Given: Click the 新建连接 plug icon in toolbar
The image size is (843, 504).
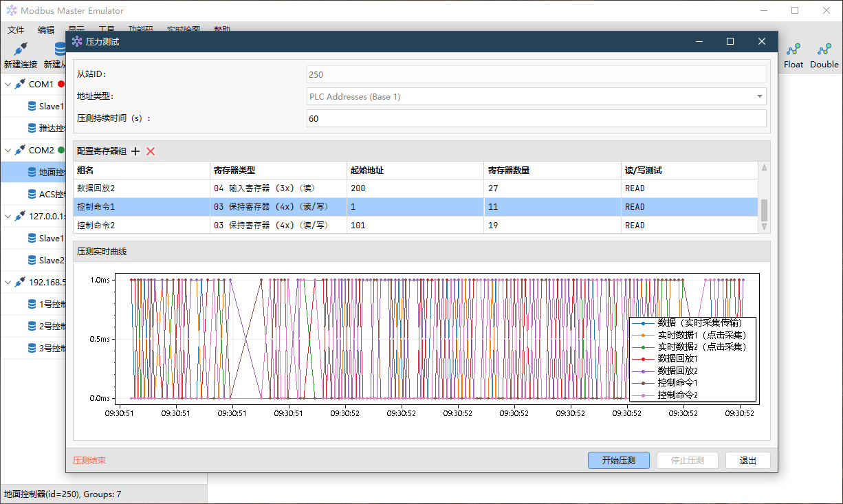Looking at the screenshot, I should click(x=20, y=50).
